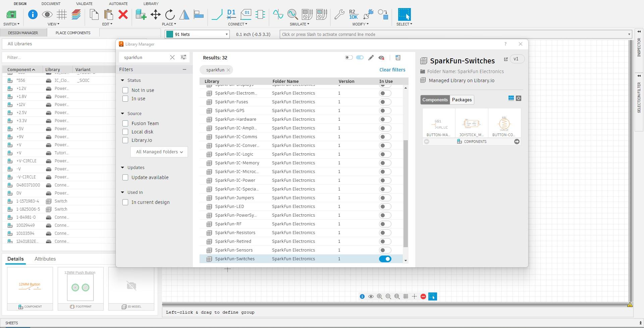Click the red Delete X icon
The height and width of the screenshot is (328, 644).
point(123,14)
